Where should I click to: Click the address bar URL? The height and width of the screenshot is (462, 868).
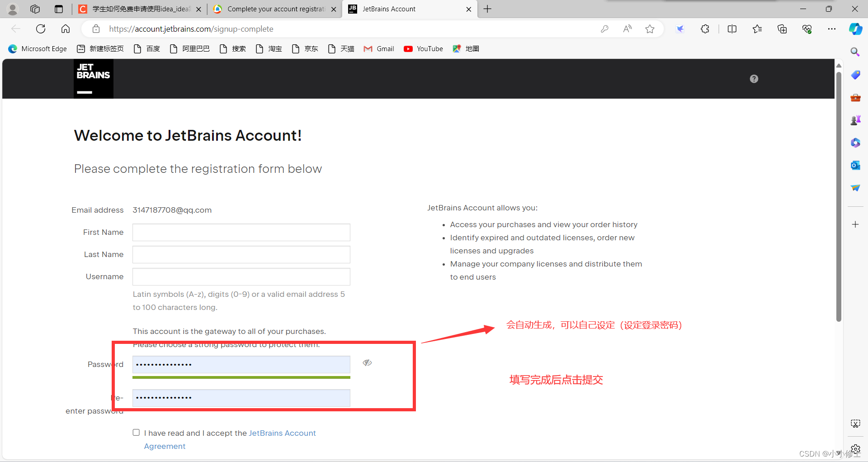(x=191, y=29)
